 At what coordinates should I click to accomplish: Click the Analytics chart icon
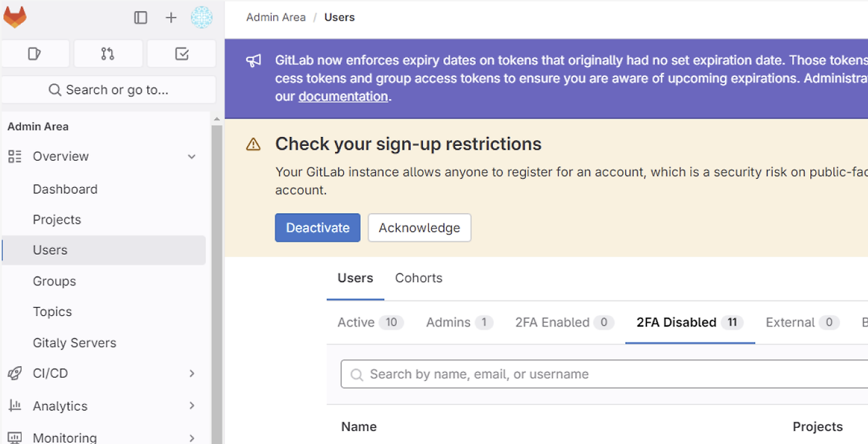click(x=15, y=405)
